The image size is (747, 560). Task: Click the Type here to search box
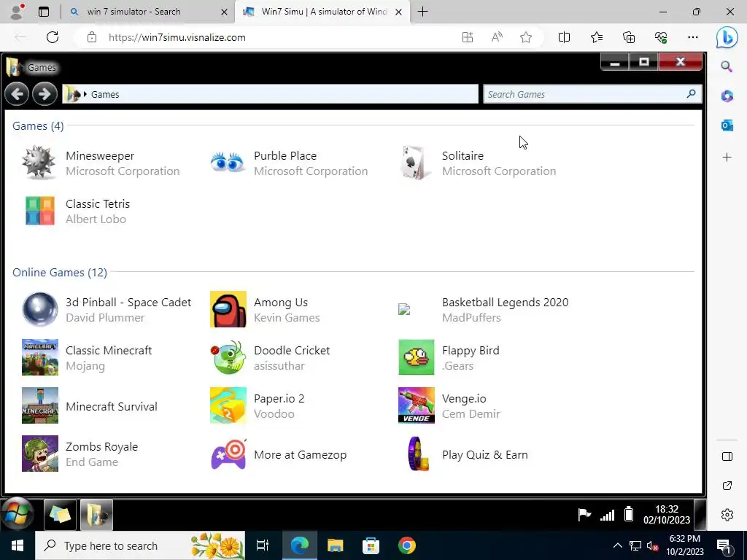pyautogui.click(x=140, y=545)
